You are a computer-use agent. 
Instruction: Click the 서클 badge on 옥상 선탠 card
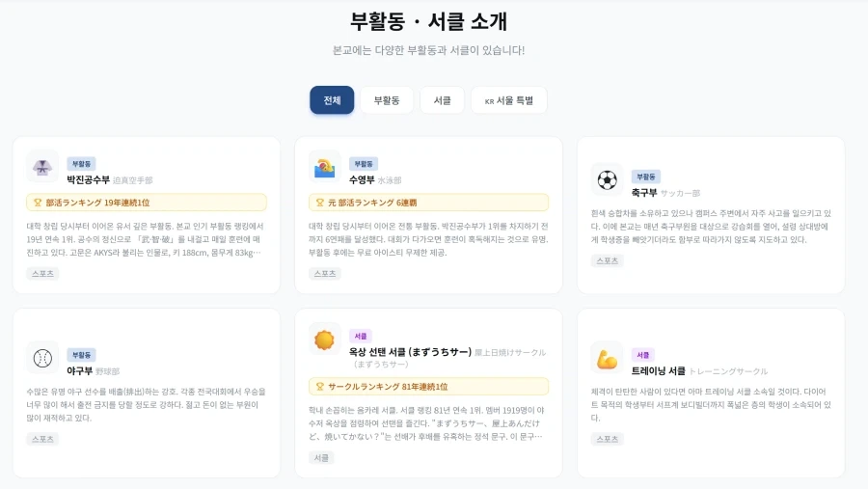361,337
